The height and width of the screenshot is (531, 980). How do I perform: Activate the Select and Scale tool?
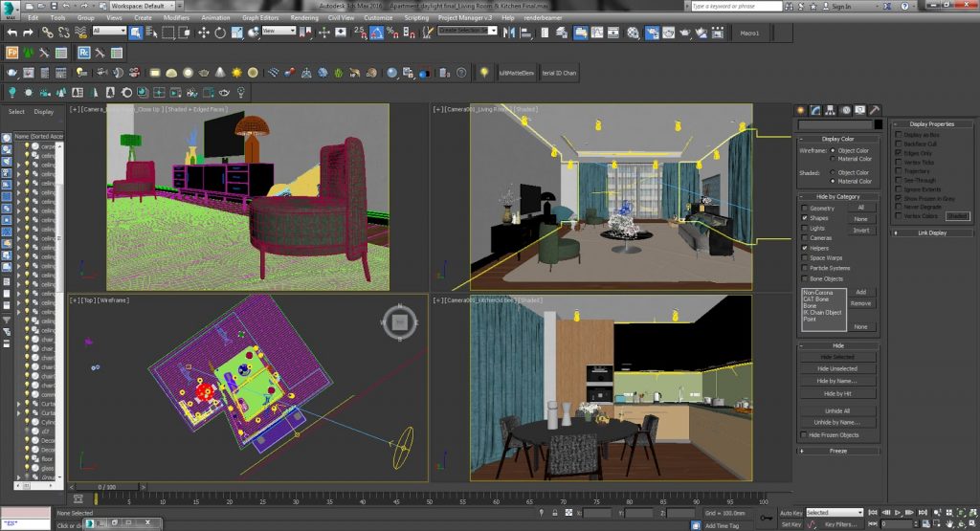tap(237, 33)
